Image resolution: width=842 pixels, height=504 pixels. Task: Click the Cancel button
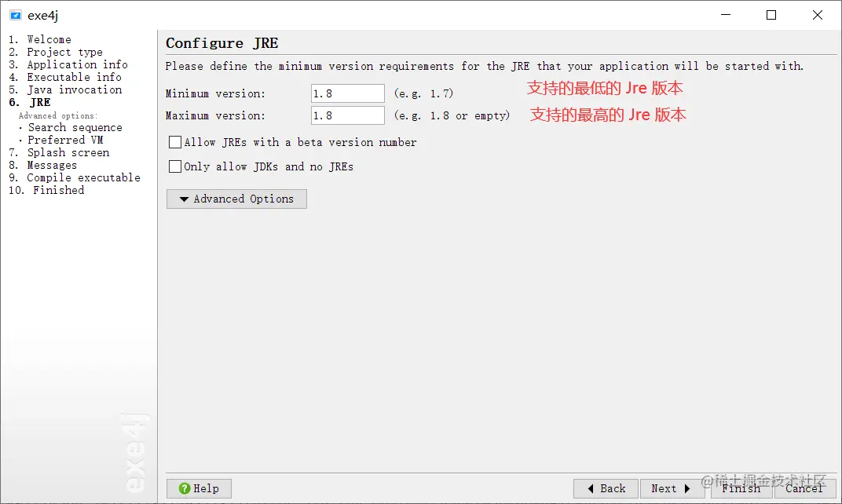click(x=805, y=488)
